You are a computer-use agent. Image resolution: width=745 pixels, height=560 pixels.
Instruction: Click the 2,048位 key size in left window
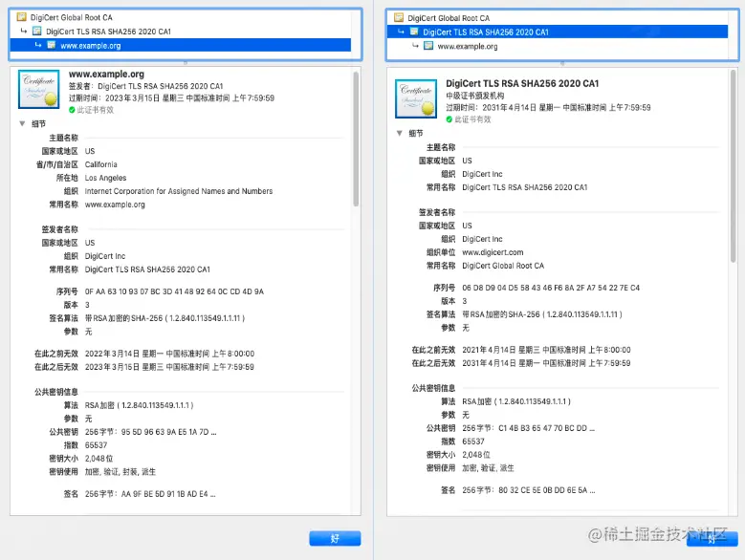pyautogui.click(x=99, y=459)
